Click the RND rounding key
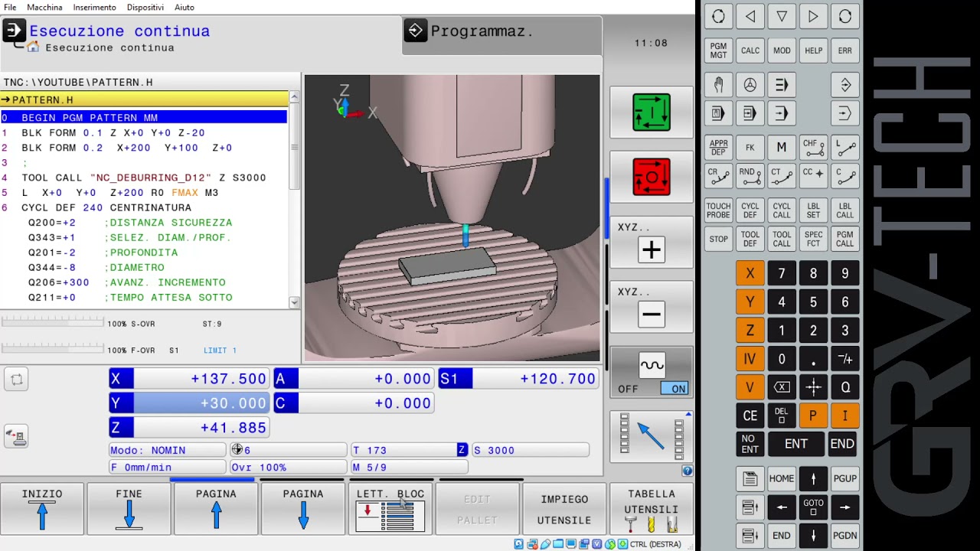The image size is (980, 551). click(750, 177)
